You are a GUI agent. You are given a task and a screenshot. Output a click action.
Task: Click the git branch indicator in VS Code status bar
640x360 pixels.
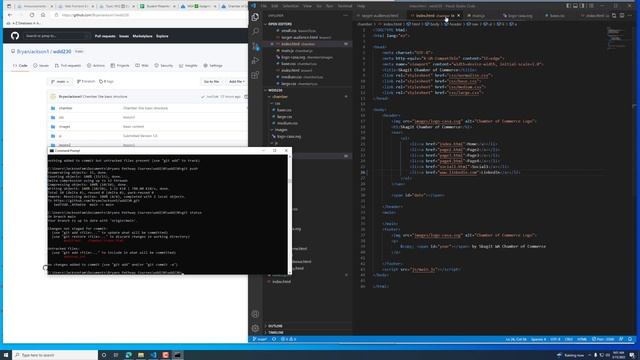point(260,339)
